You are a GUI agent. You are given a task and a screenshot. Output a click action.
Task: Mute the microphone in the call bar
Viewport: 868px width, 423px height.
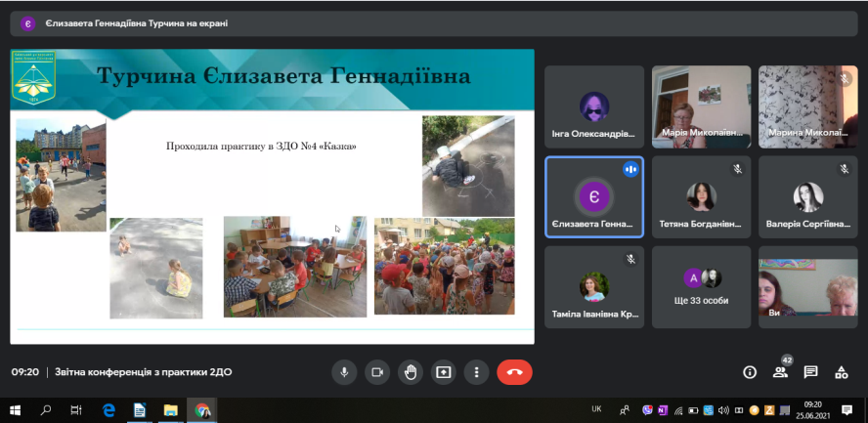(344, 372)
